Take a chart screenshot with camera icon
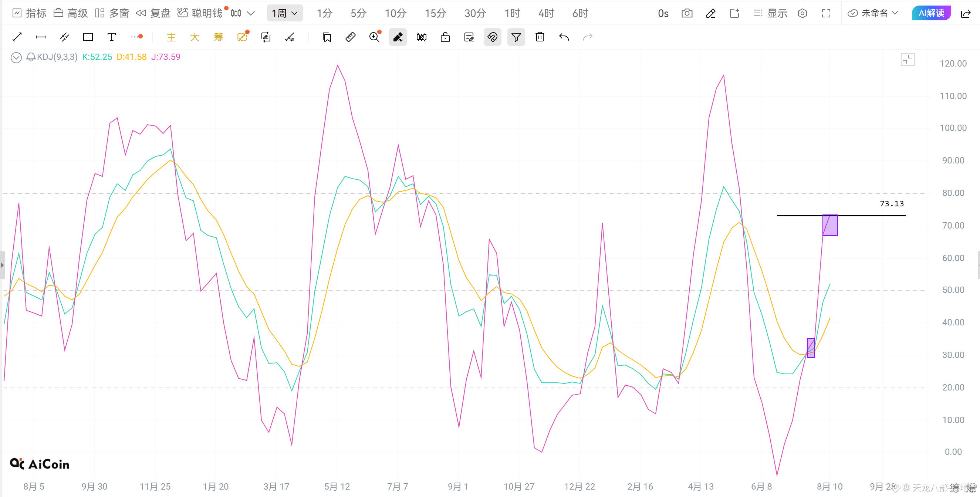 [x=687, y=14]
